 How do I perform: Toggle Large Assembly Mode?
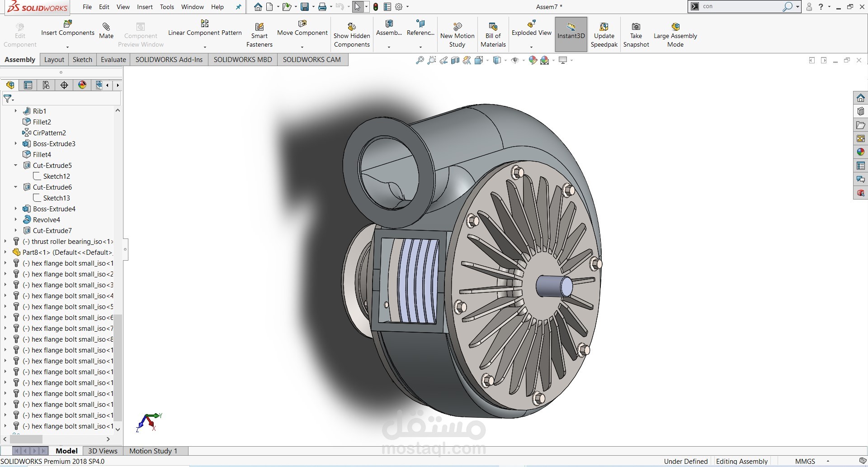click(x=675, y=34)
